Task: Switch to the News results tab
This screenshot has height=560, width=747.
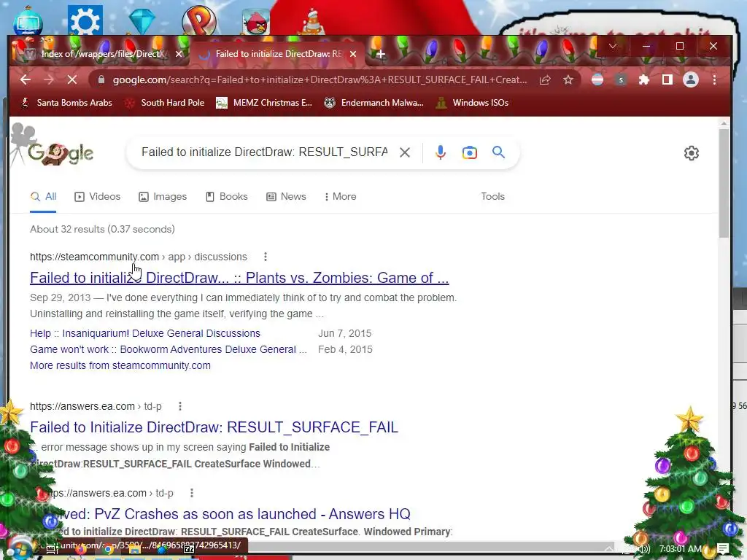Action: (286, 197)
